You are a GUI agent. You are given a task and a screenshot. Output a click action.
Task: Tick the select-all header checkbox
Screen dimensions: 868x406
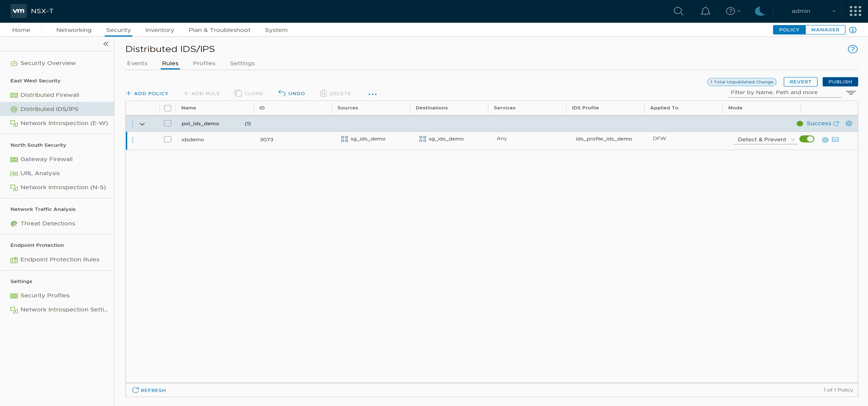coord(167,108)
